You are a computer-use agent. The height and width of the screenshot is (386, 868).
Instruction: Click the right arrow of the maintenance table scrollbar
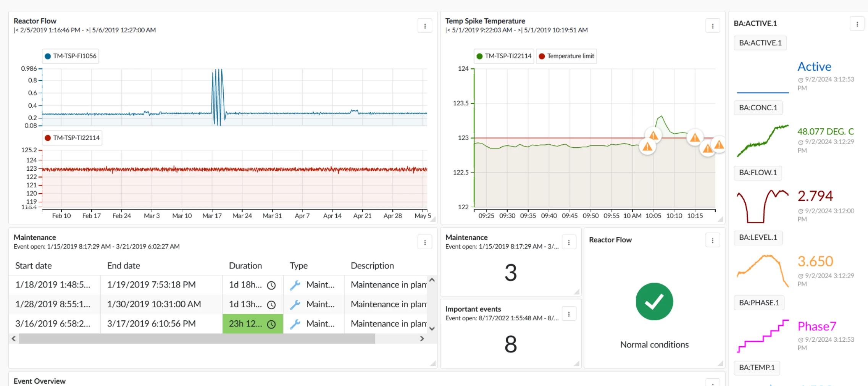point(422,338)
